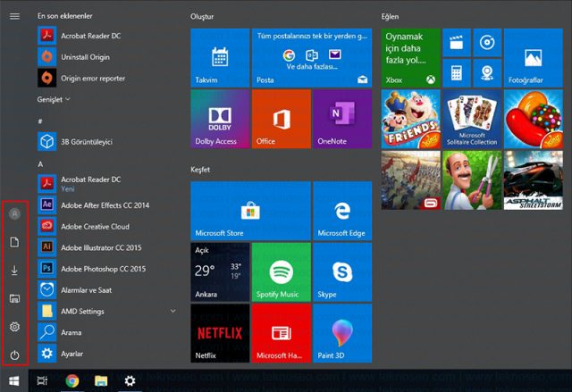Launch the Xbox tile
Viewport: 572px width, 392px height.
411,58
